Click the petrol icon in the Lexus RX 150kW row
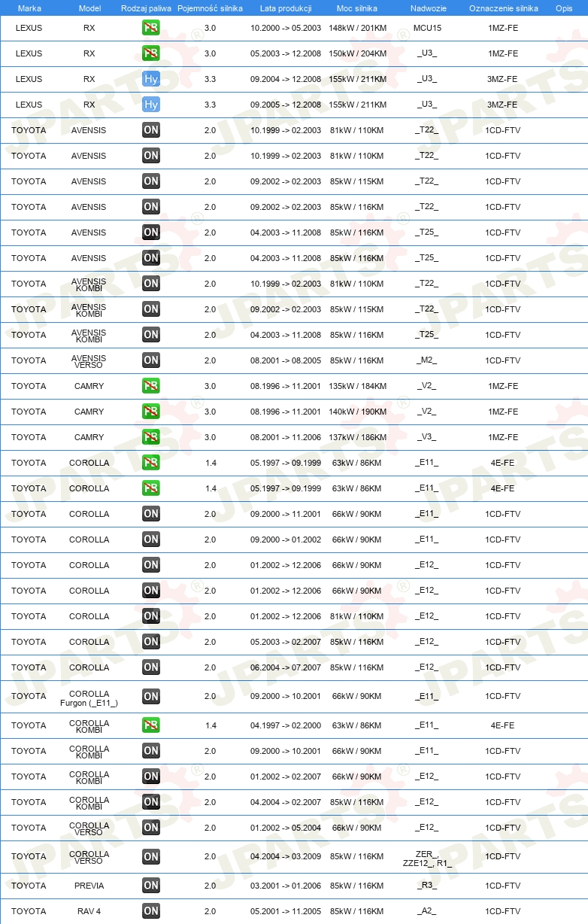The image size is (588, 924). [x=151, y=53]
